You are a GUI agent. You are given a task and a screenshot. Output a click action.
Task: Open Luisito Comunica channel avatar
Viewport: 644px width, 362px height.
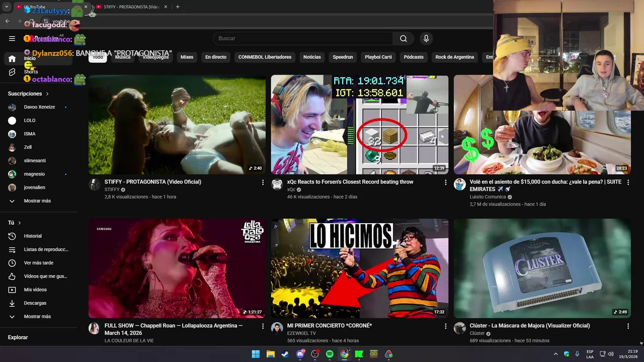[x=460, y=185]
